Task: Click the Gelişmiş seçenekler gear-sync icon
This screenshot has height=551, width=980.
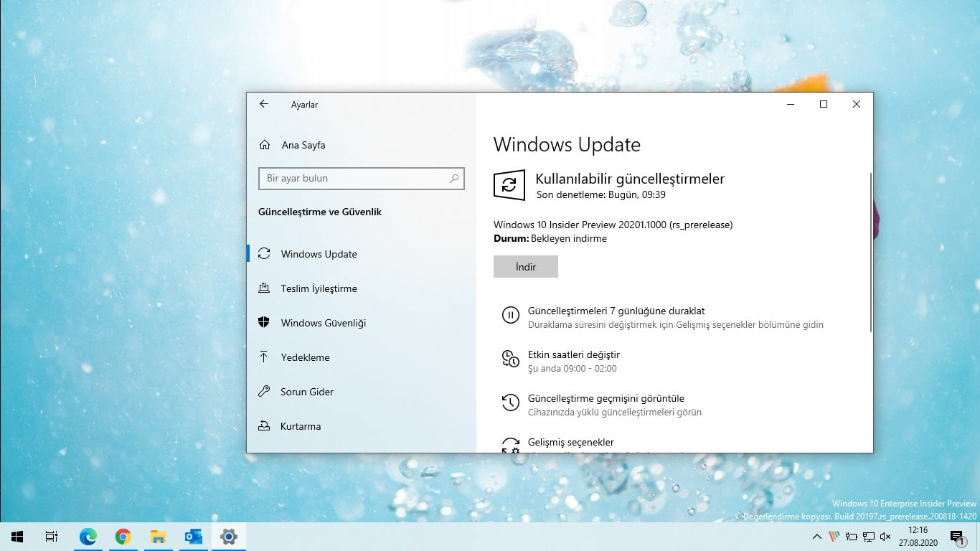Action: (x=510, y=445)
